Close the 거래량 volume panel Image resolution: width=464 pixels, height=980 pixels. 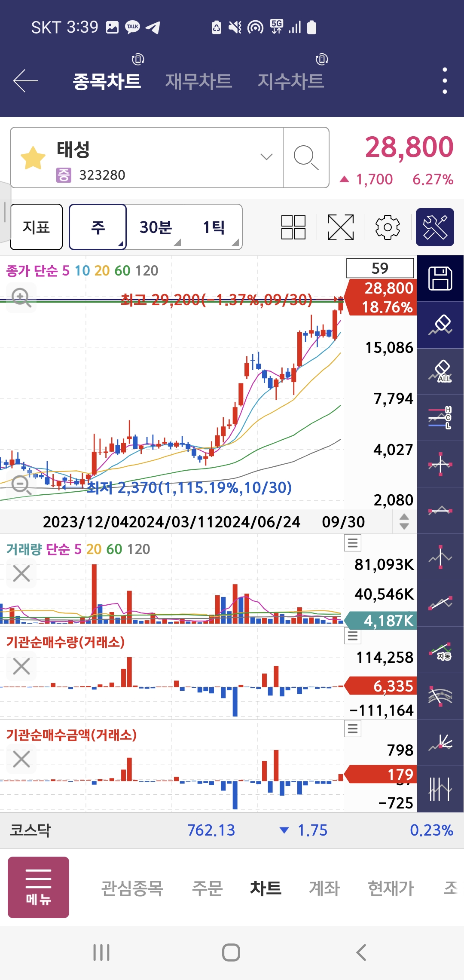tap(21, 573)
